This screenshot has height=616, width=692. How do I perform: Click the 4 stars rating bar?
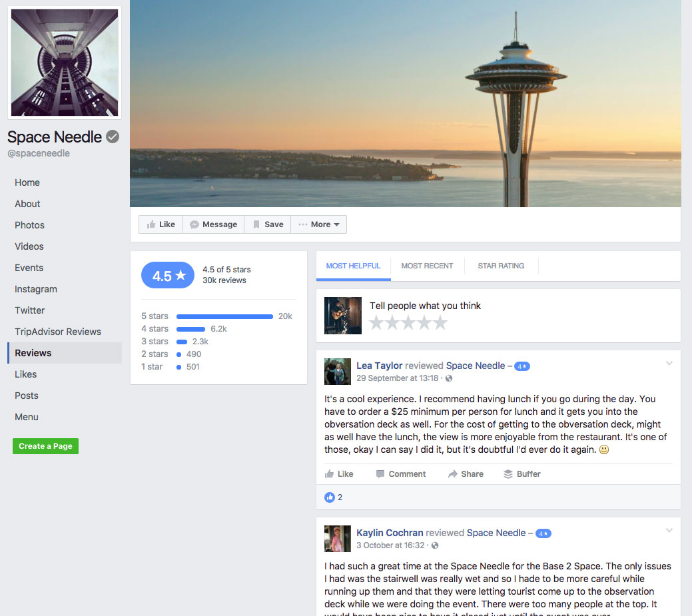coord(190,329)
